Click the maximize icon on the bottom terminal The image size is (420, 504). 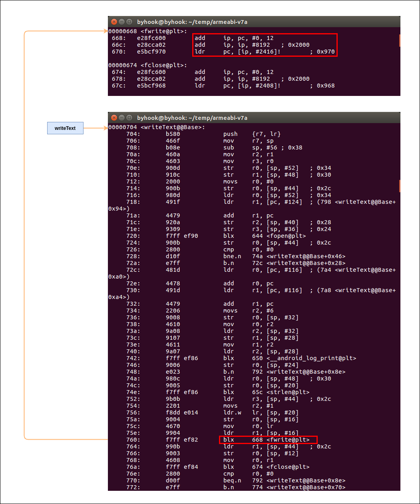click(x=128, y=118)
